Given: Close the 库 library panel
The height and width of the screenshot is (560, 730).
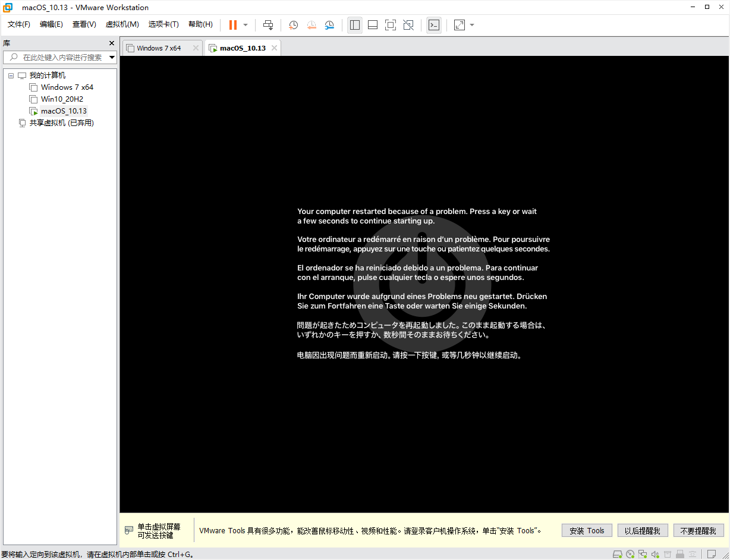Looking at the screenshot, I should pyautogui.click(x=112, y=43).
